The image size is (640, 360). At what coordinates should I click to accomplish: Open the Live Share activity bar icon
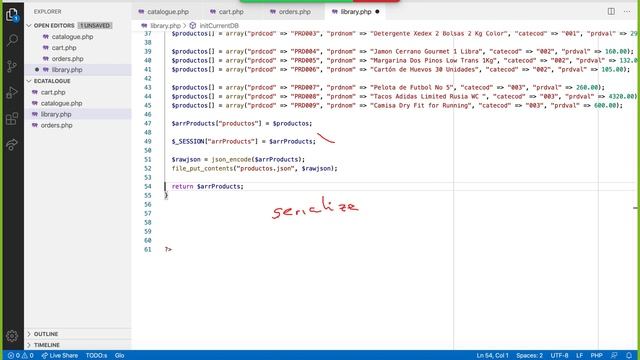click(x=12, y=144)
